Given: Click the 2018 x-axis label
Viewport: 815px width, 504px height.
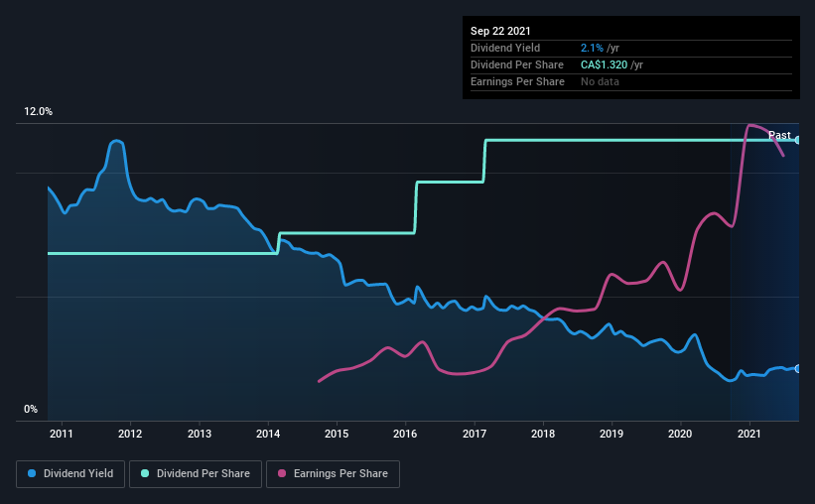Looking at the screenshot, I should click(543, 434).
